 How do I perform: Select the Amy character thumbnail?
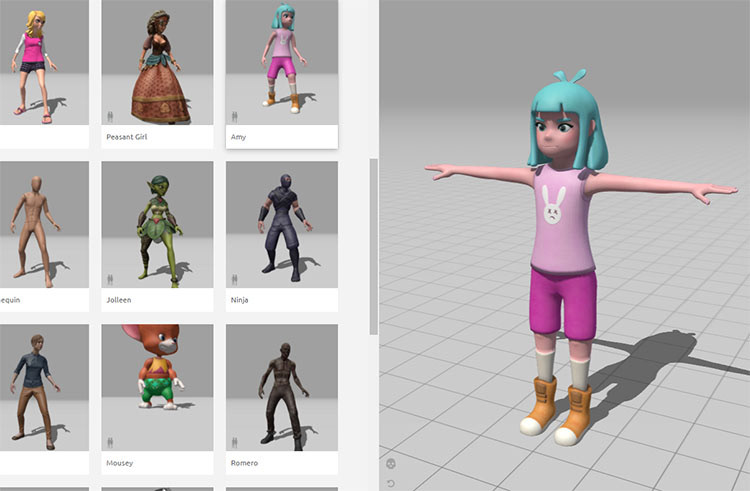click(x=282, y=62)
